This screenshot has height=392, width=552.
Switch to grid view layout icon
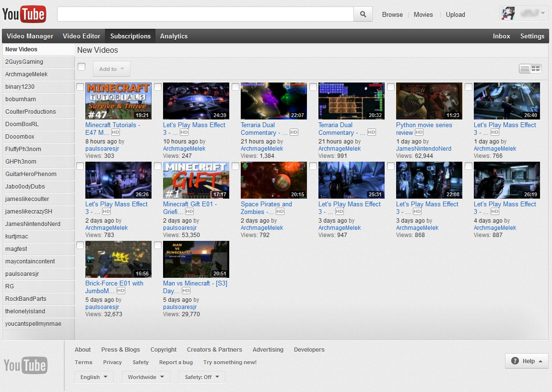(x=536, y=69)
